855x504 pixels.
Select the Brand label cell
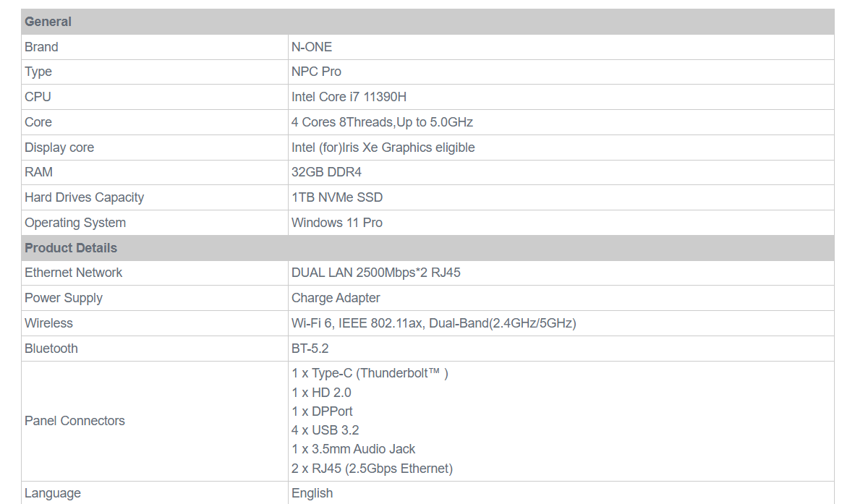[x=155, y=47]
